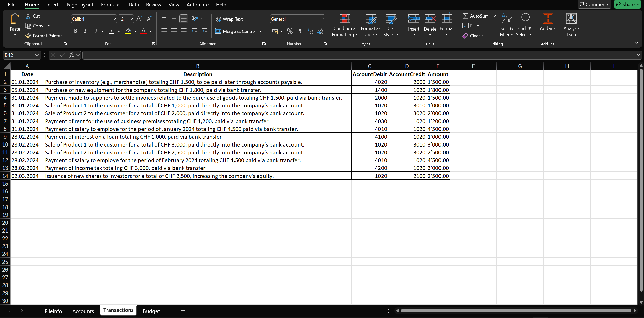Open the Formulas ribbon tab
This screenshot has width=644, height=318.
point(111,5)
